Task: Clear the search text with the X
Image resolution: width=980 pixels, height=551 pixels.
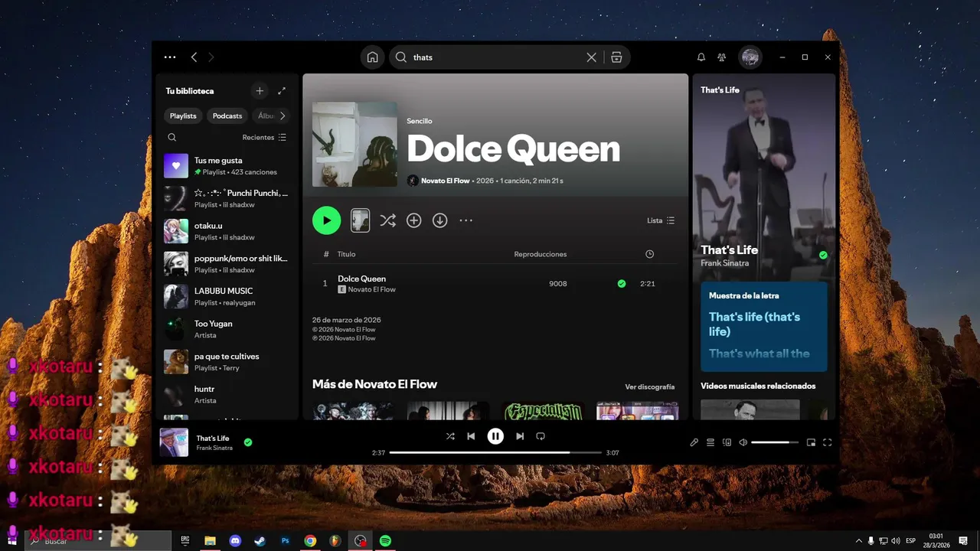Action: pyautogui.click(x=591, y=57)
